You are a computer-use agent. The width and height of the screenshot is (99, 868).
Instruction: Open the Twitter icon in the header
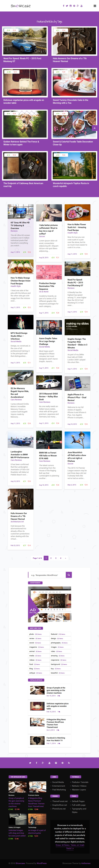[x=67, y=6]
